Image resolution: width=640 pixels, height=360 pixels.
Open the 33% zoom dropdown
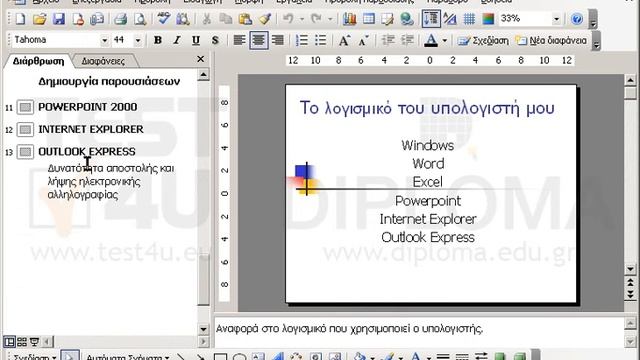[556, 19]
